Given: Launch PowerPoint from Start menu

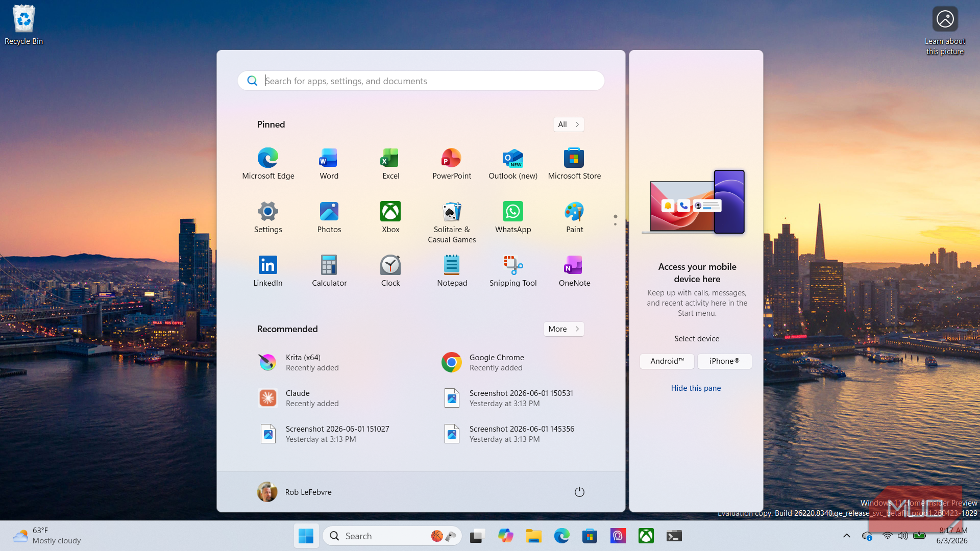Looking at the screenshot, I should (x=452, y=164).
